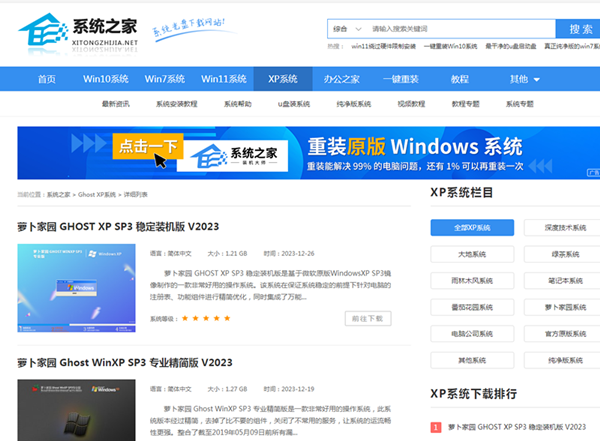The width and height of the screenshot is (600, 441).
Task: Open the 系统安装教程 sub-nav link
Action: pyautogui.click(x=176, y=104)
